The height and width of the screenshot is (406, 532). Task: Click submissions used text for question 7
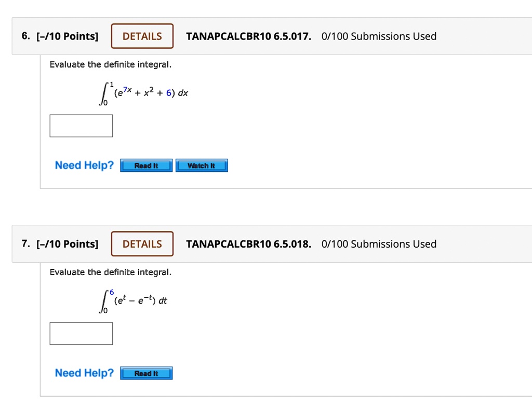379,244
